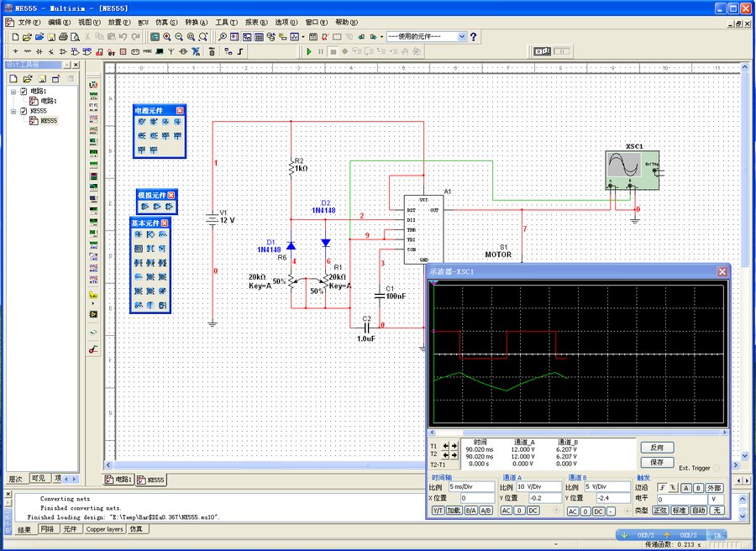This screenshot has width=756, height=551.
Task: Move cursor T2 right with arrow
Action: pos(454,454)
